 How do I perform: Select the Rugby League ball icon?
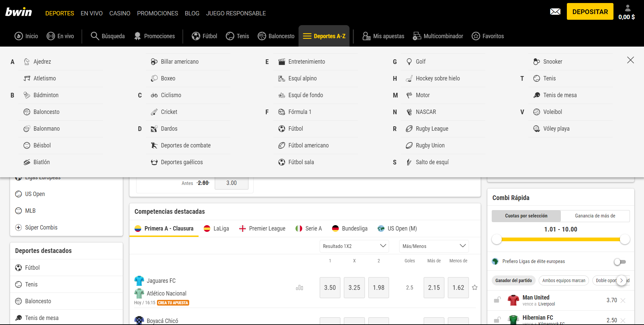coord(409,129)
